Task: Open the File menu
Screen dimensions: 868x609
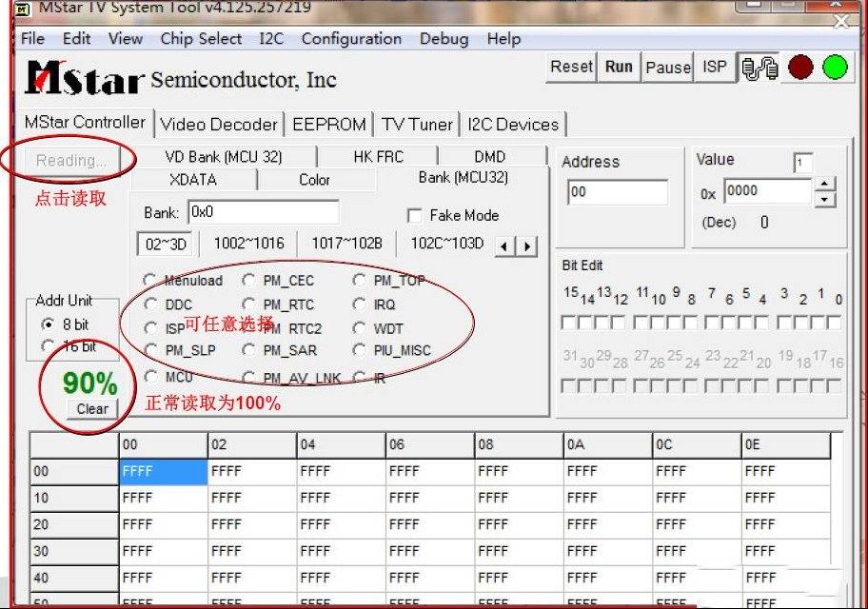Action: (x=32, y=39)
